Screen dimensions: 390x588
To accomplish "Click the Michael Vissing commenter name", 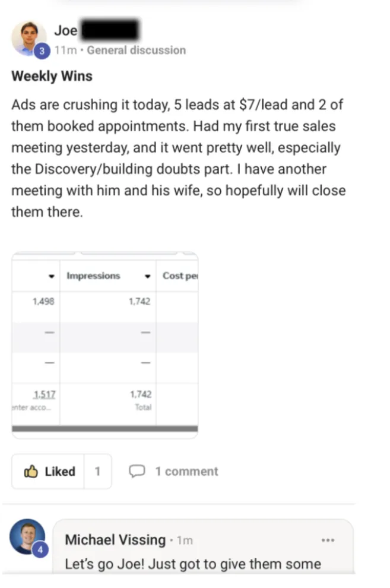I will coord(115,540).
